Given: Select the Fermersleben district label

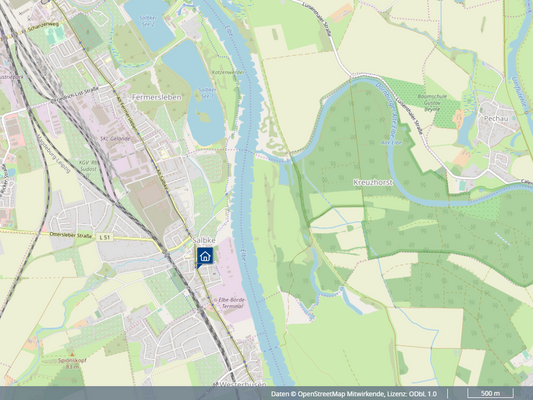Looking at the screenshot, I should (157, 98).
